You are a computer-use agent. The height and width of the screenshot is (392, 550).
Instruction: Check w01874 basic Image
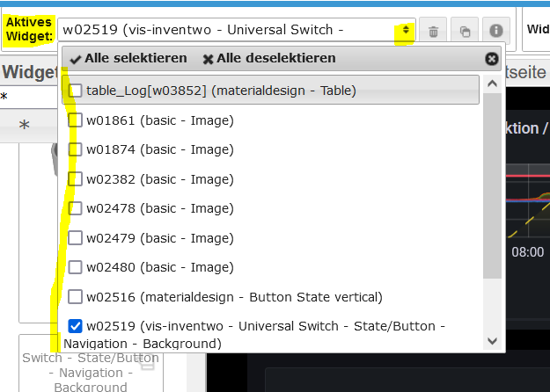[75, 149]
